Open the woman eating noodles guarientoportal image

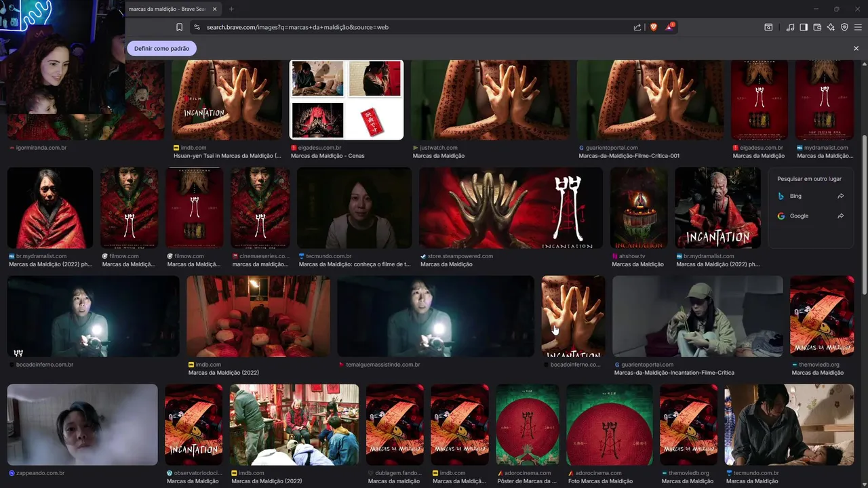pos(698,317)
